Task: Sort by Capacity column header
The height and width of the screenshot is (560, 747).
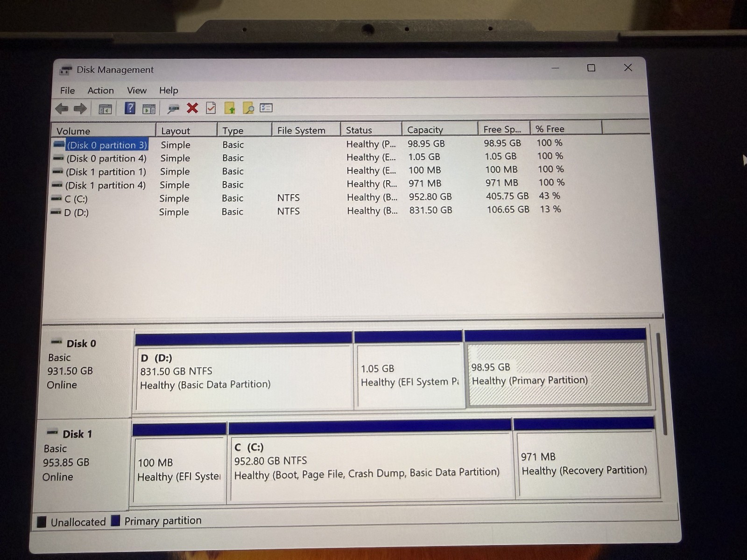Action: (x=440, y=129)
